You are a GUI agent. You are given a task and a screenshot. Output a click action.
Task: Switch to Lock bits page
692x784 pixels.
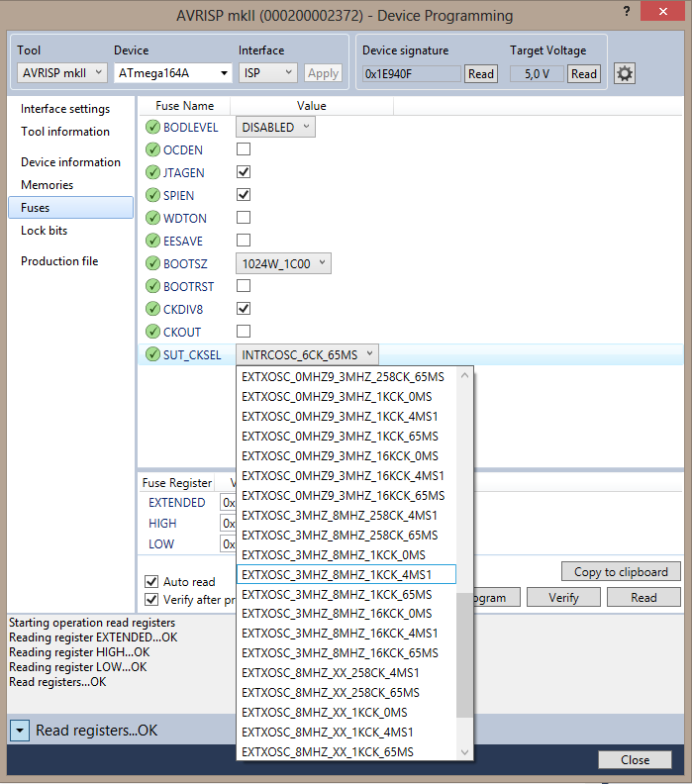(x=45, y=231)
